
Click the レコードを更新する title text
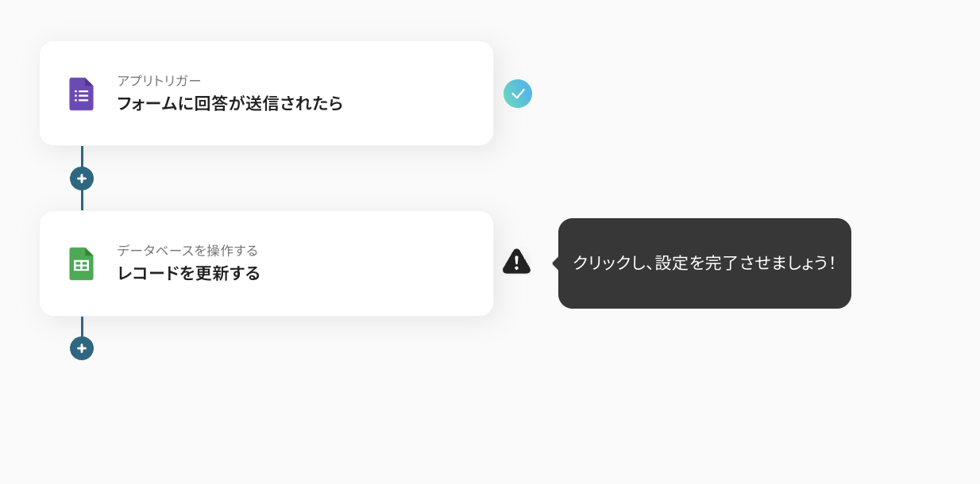point(188,274)
